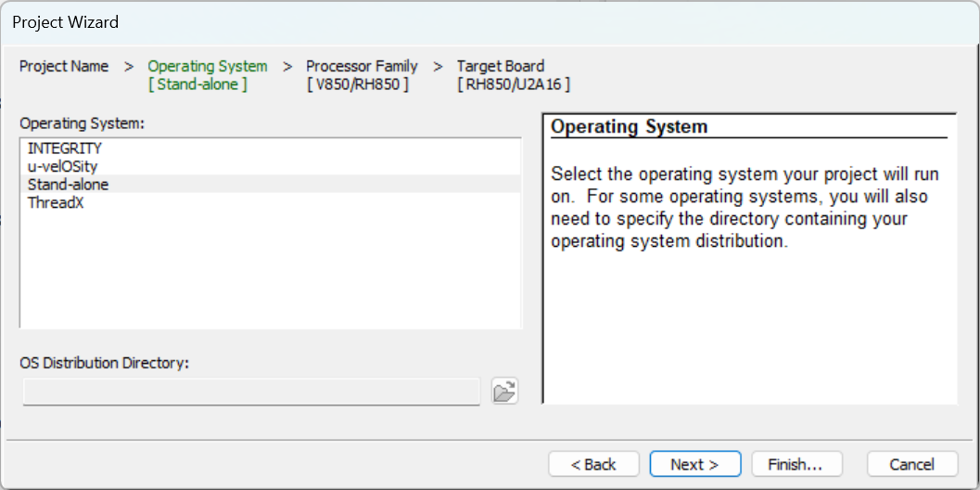Viewport: 980px width, 490px height.
Task: Click the [RH850/U2A16] breadcrumb value
Action: (x=514, y=84)
